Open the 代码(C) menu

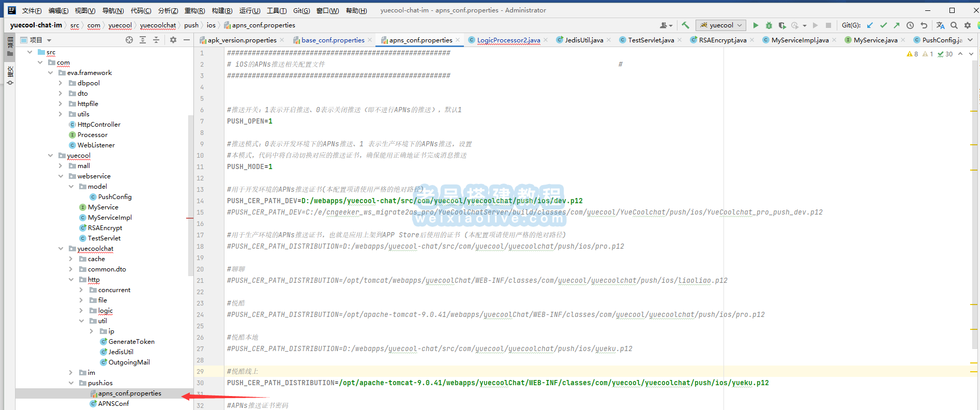pos(141,10)
